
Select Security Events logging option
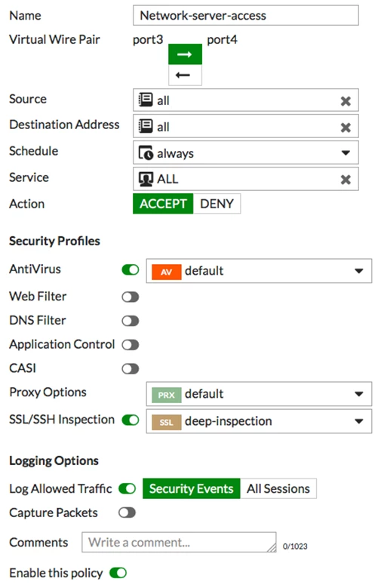(x=191, y=488)
